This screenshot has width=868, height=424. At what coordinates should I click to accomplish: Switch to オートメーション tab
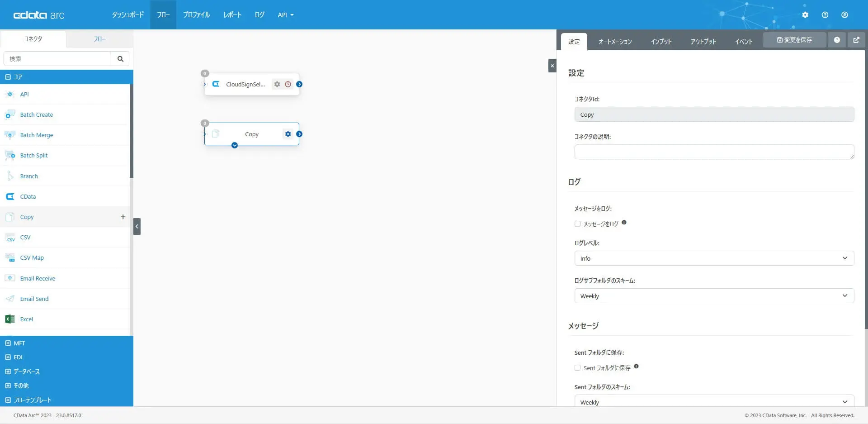615,42
